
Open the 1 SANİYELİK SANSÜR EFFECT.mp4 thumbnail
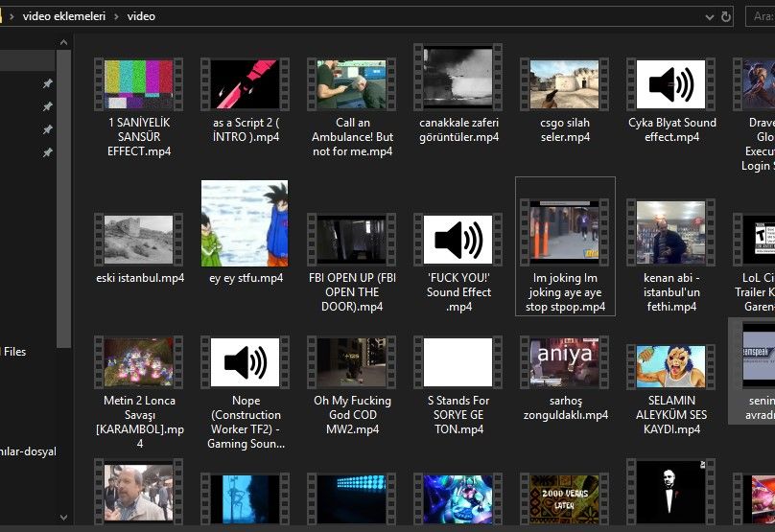pyautogui.click(x=139, y=84)
